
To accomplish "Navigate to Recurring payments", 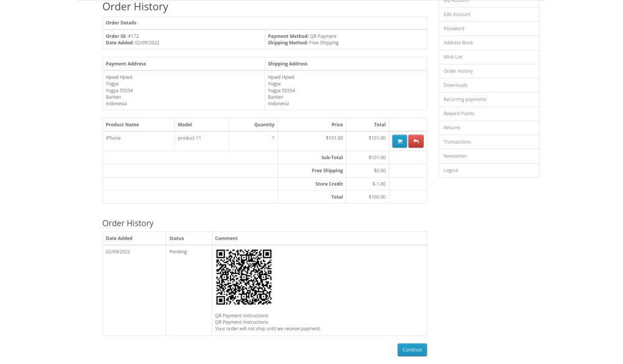I will pyautogui.click(x=465, y=100).
